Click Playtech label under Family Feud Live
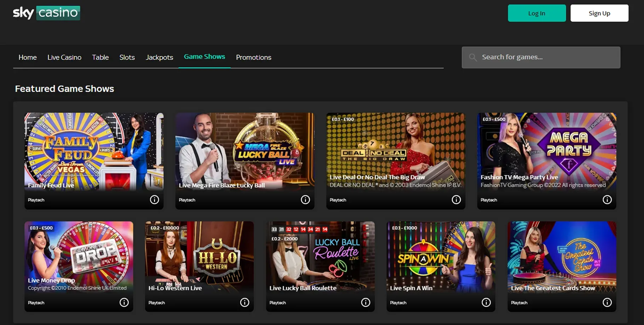Screen dimensions: 644x325 click(x=36, y=200)
